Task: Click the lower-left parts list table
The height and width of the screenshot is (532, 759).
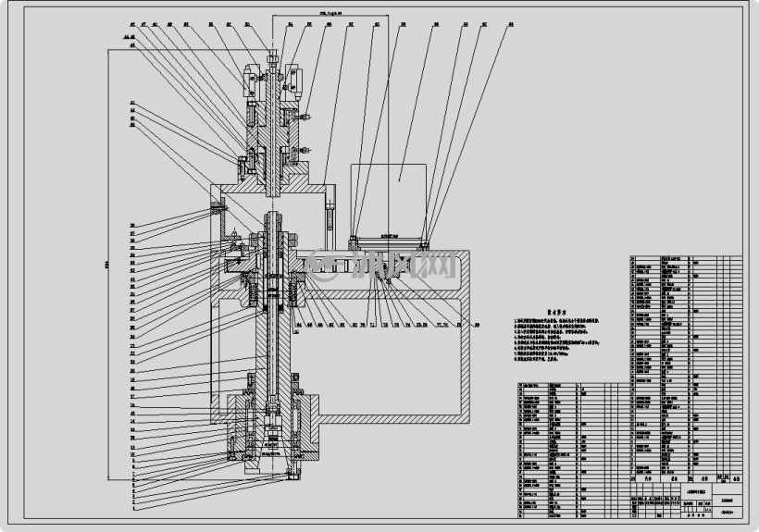Action: 574,451
